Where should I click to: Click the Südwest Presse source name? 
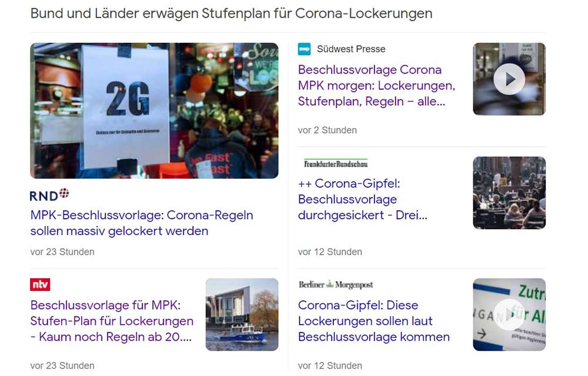[351, 49]
